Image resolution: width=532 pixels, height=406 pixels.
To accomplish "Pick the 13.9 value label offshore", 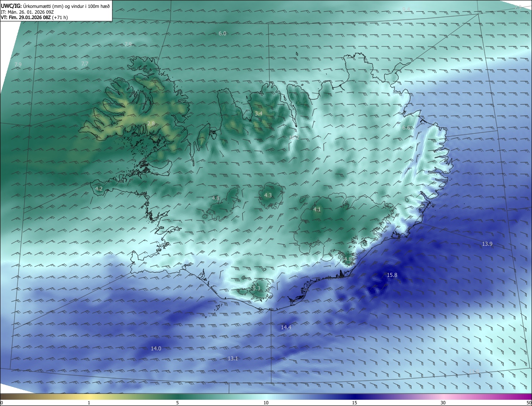I will pyautogui.click(x=487, y=244).
